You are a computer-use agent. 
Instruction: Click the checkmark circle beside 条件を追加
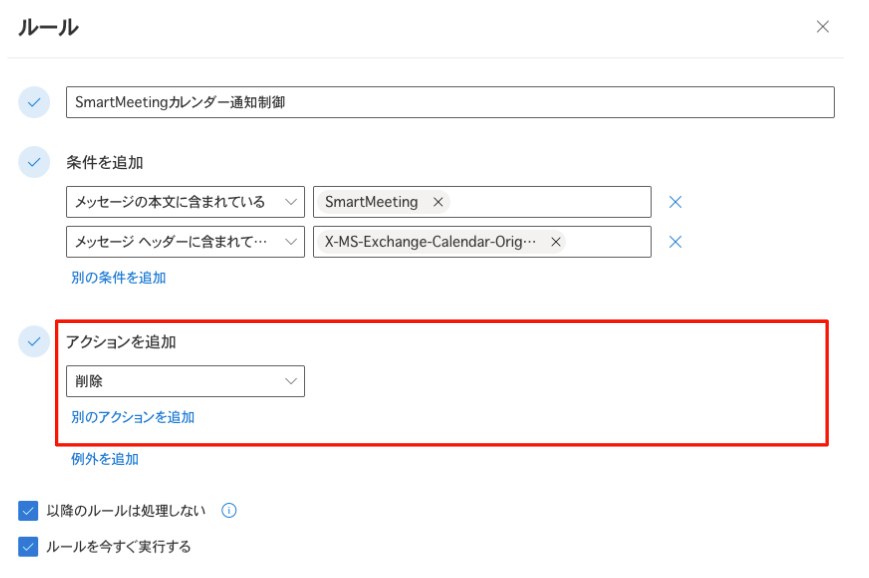click(34, 162)
